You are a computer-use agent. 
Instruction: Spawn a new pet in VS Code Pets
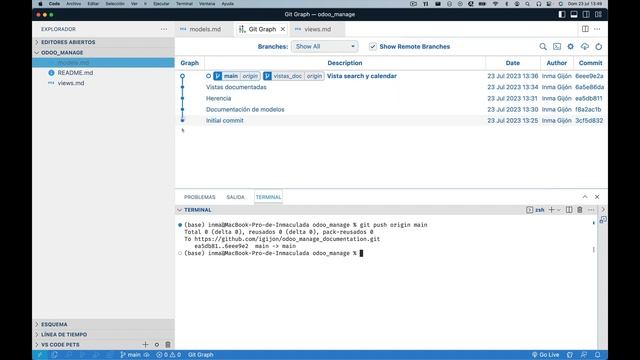click(x=145, y=344)
